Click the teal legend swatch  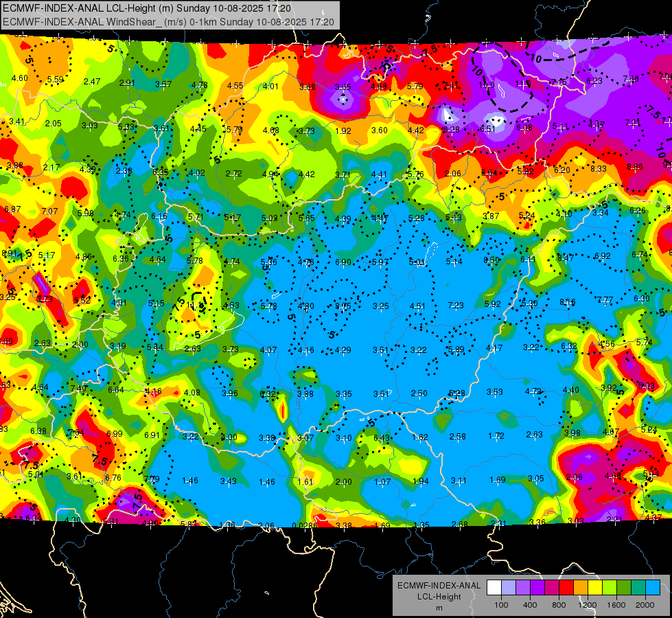pyautogui.click(x=638, y=588)
